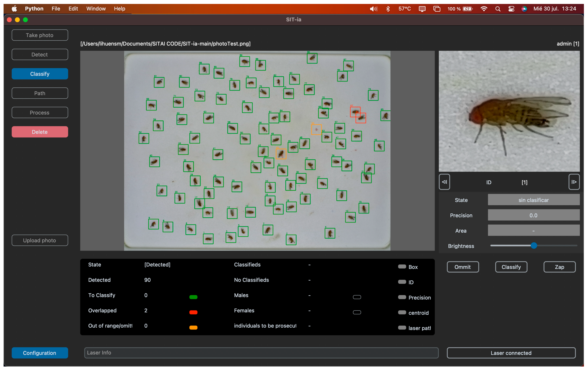Image resolution: width=588 pixels, height=371 pixels.
Task: Enable the centroid display toggle
Action: click(402, 313)
